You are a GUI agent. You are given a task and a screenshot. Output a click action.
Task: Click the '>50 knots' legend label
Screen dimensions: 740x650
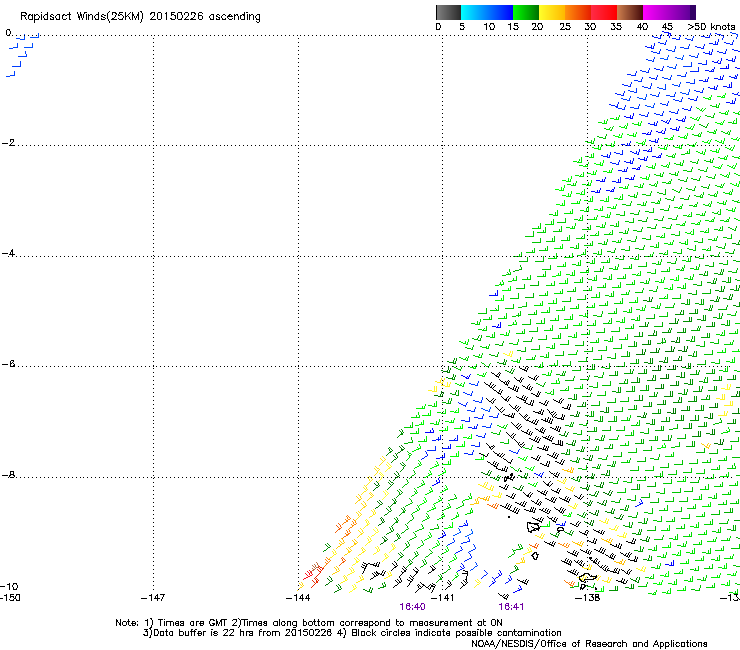point(711,27)
